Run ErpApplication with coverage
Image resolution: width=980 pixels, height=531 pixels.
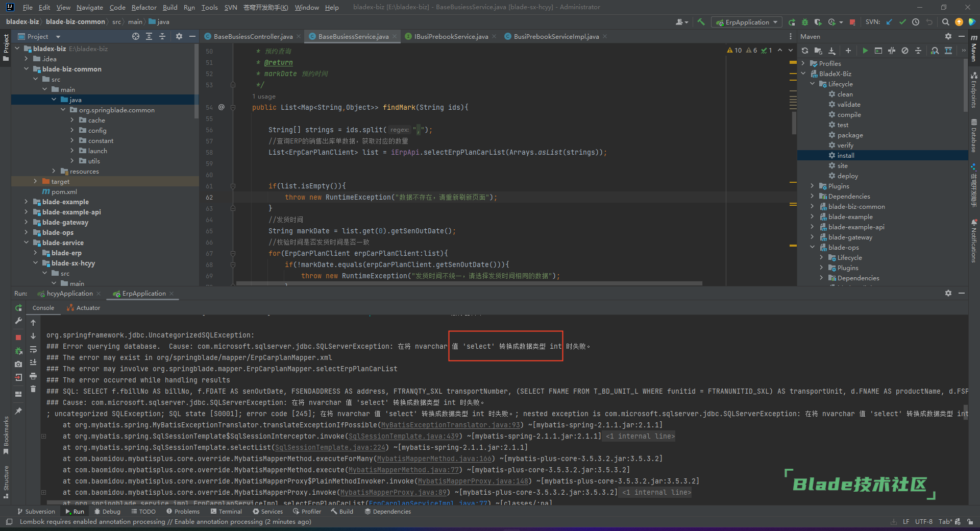click(818, 22)
